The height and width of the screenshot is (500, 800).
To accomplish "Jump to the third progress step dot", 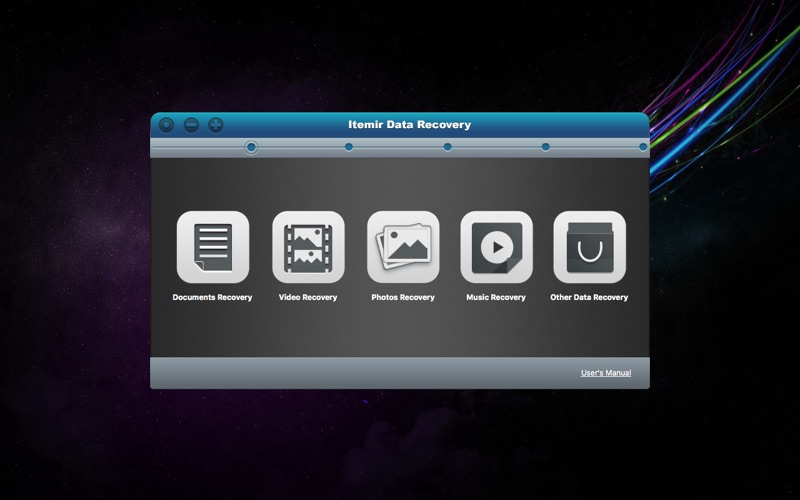I will pos(447,147).
